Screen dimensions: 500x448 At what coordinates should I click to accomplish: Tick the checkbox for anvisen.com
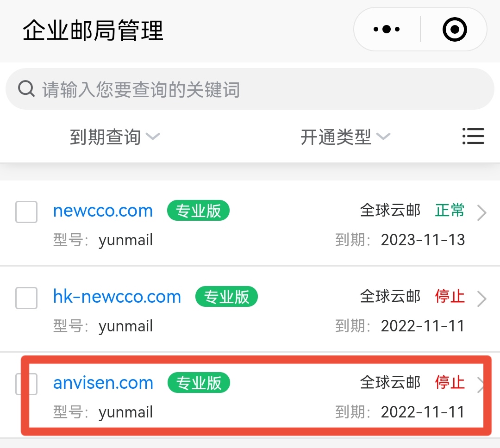coord(26,384)
